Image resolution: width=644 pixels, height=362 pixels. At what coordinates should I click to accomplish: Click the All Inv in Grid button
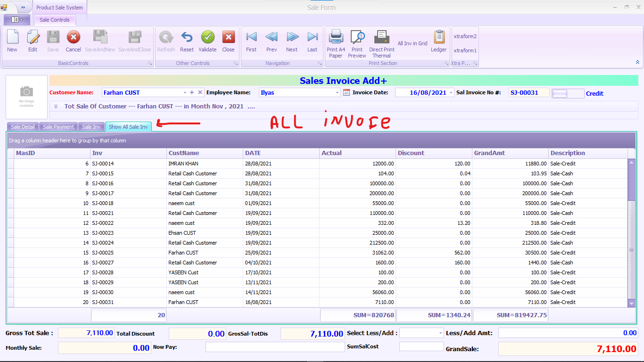pos(413,43)
